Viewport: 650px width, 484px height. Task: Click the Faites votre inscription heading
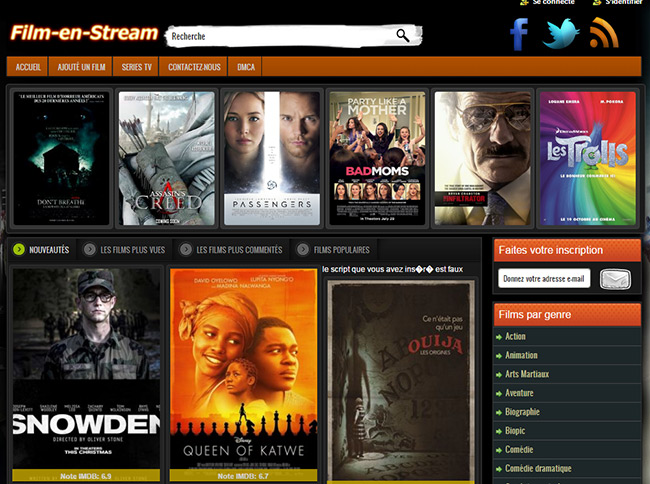(551, 250)
